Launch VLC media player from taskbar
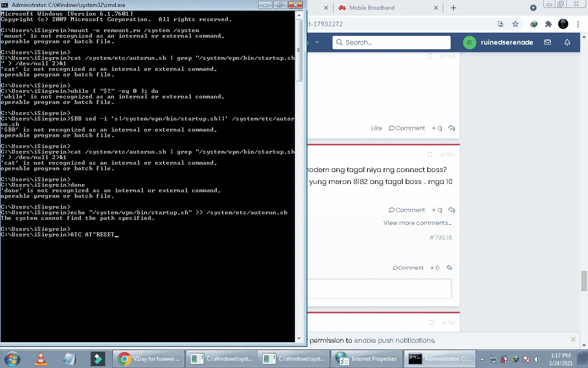 click(x=41, y=358)
